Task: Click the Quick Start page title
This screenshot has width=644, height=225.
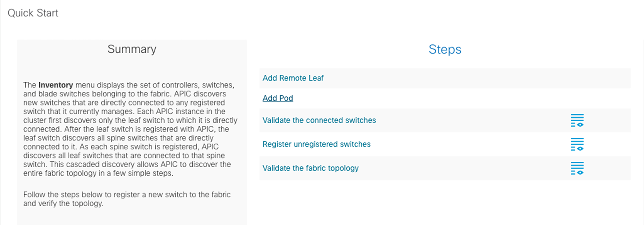Action: [x=33, y=13]
